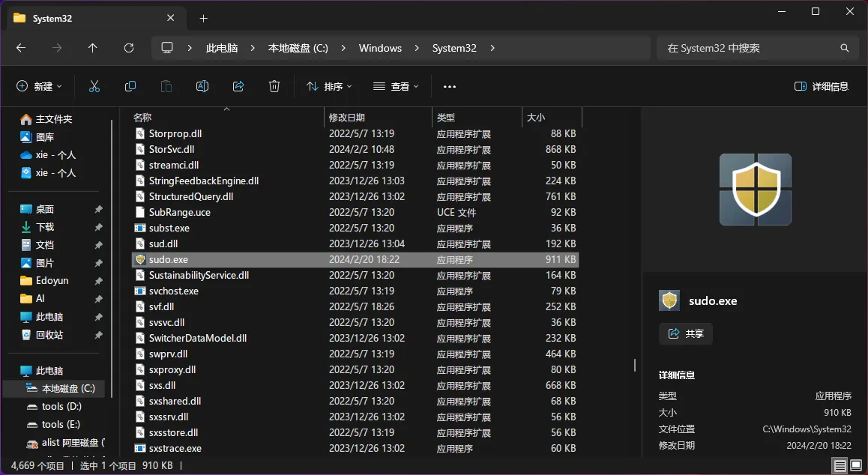Open the View (查看) dropdown
This screenshot has width=868, height=475.
[x=396, y=86]
